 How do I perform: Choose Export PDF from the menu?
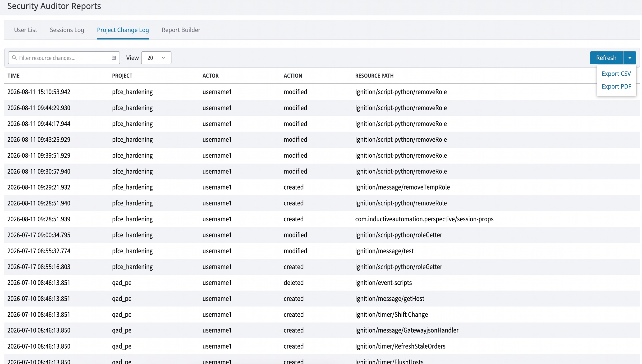pos(616,86)
